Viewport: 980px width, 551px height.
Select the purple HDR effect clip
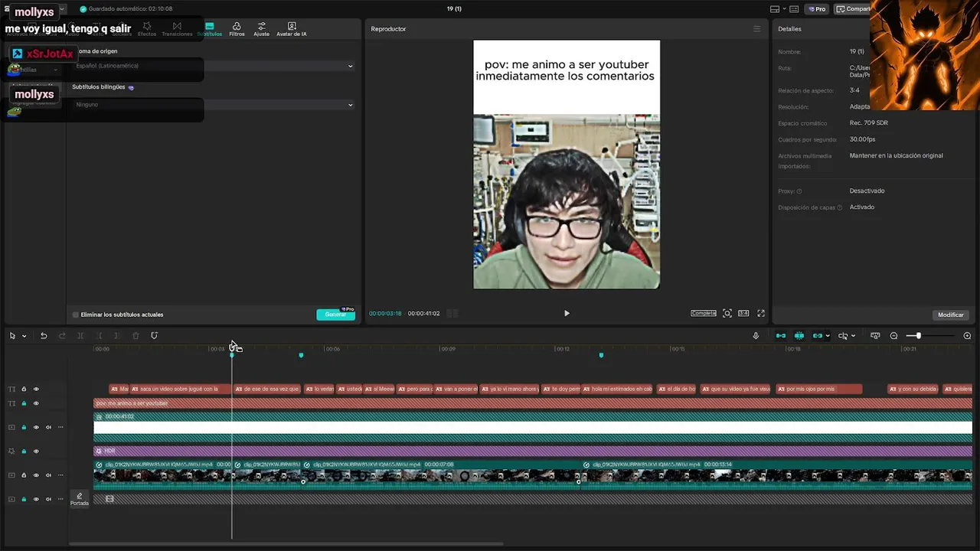tap(533, 451)
